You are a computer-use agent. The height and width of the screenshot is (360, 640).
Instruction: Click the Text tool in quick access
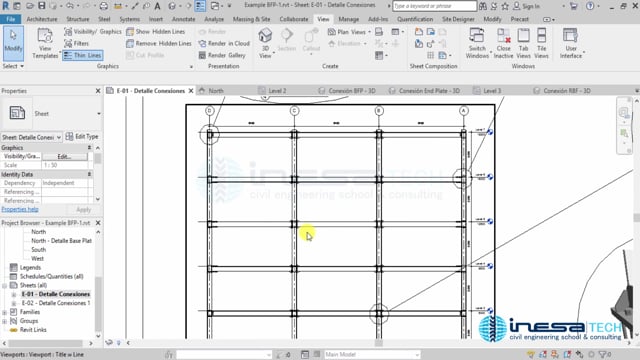tap(157, 6)
